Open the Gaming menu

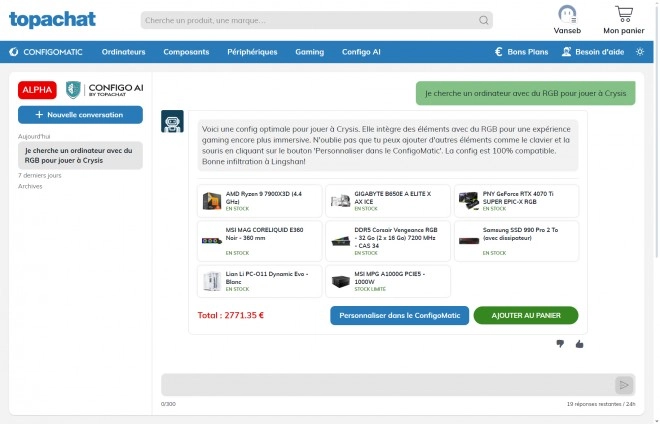point(309,52)
